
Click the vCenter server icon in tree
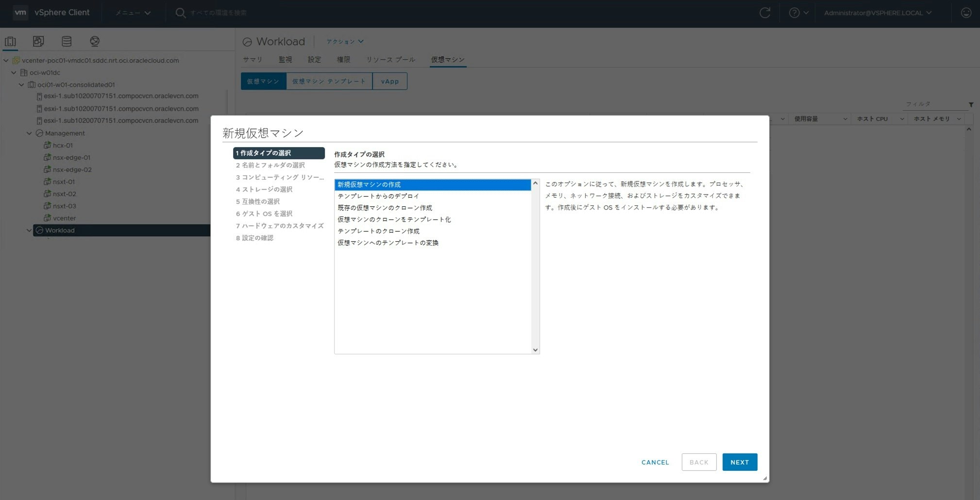pyautogui.click(x=16, y=61)
